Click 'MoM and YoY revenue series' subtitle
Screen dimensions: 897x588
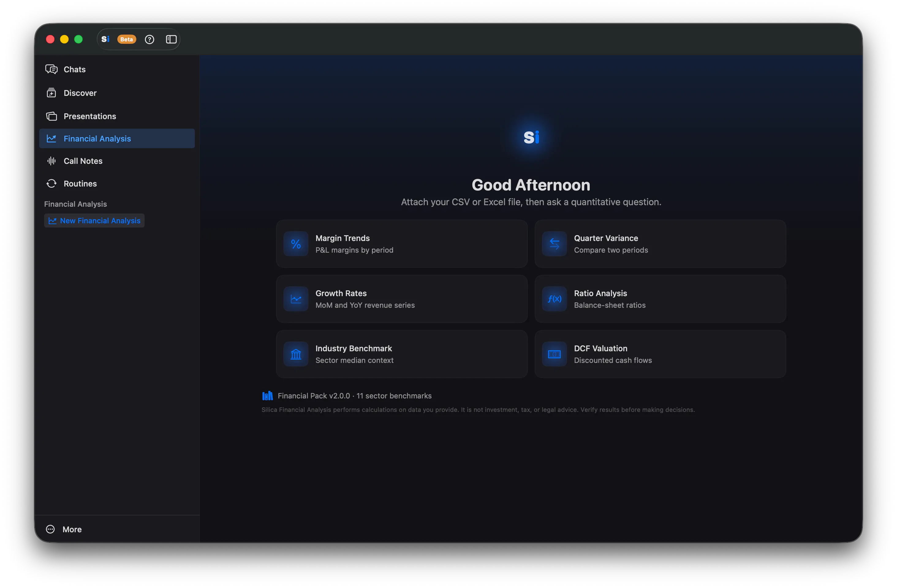[365, 305]
